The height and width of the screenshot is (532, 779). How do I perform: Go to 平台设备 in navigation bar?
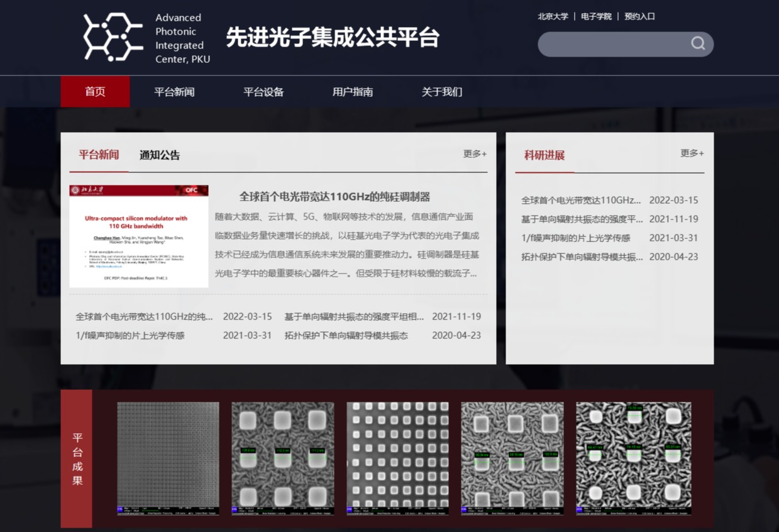(263, 92)
